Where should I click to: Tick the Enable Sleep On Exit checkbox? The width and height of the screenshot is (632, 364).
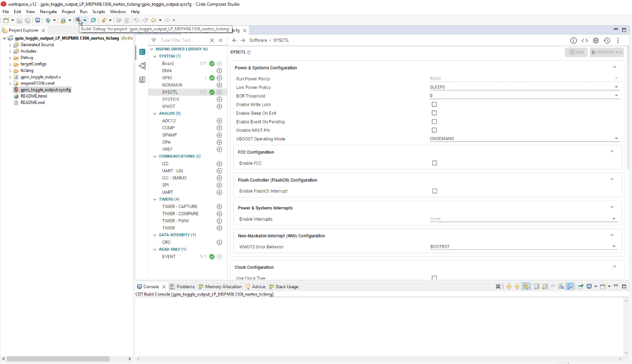pyautogui.click(x=434, y=113)
